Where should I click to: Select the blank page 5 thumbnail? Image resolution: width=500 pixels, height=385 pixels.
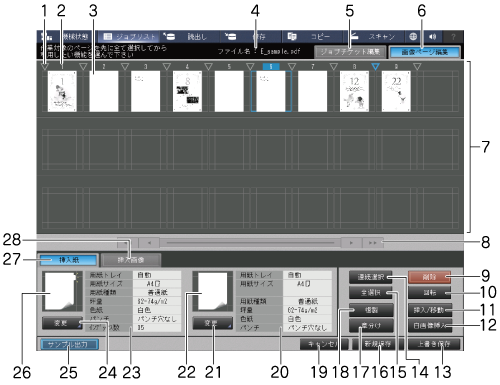pos(229,91)
